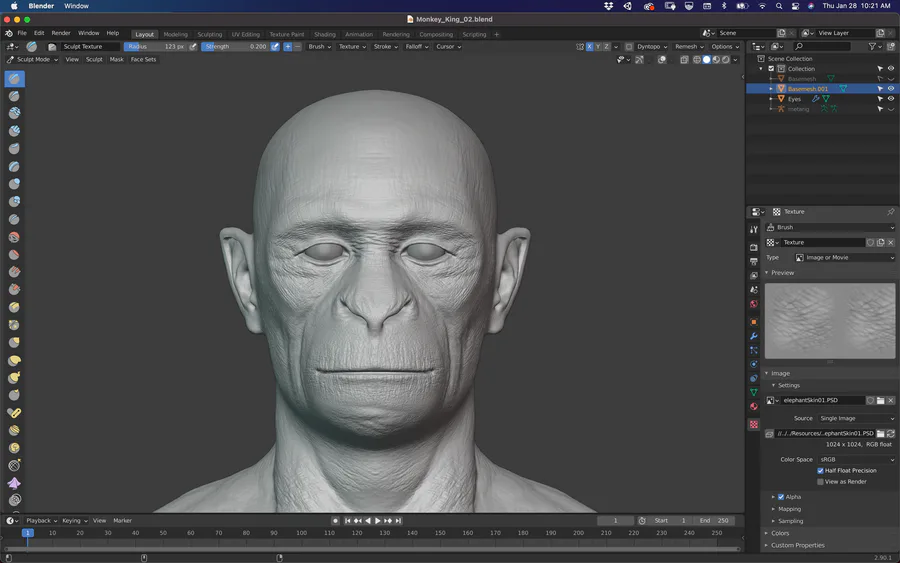
Task: Open the Modifier wrench properties tab
Action: point(754,336)
